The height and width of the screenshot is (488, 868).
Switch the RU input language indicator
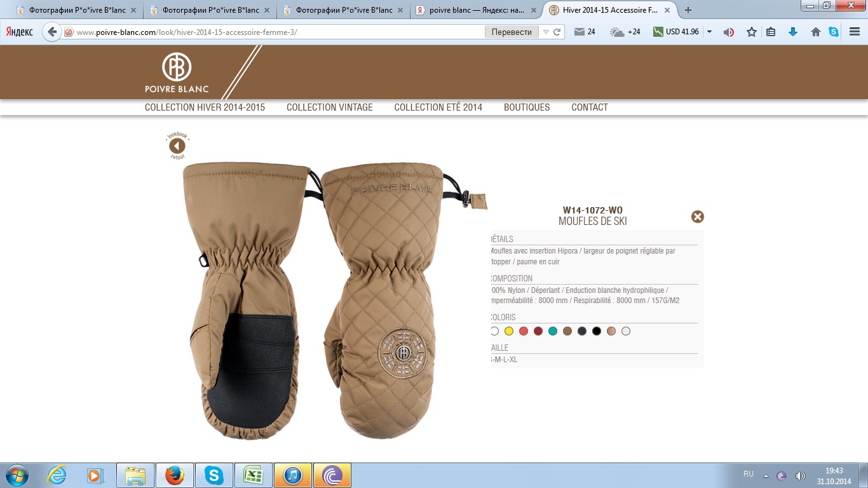[749, 474]
